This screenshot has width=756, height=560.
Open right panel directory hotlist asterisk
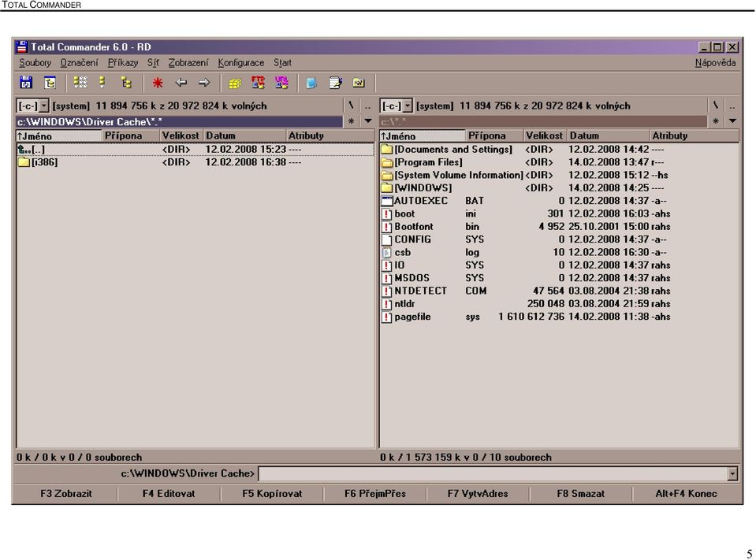716,121
